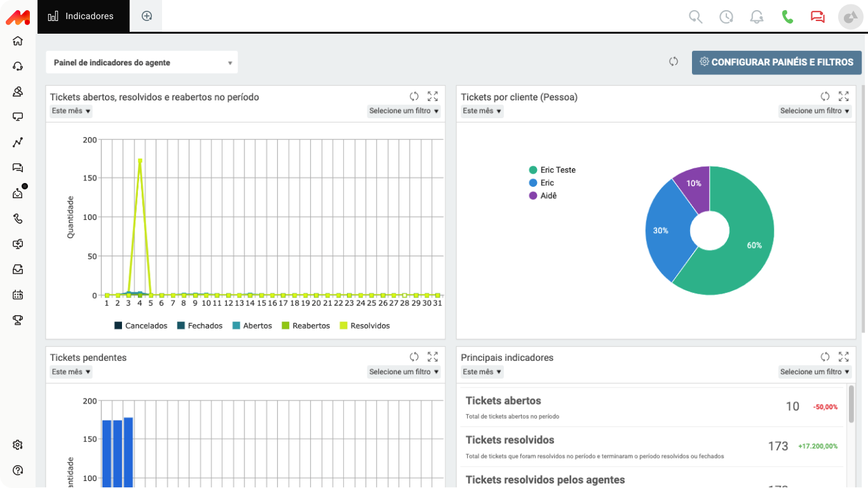Open the calendar icon in sidebar
This screenshot has height=488, width=868.
point(18,295)
